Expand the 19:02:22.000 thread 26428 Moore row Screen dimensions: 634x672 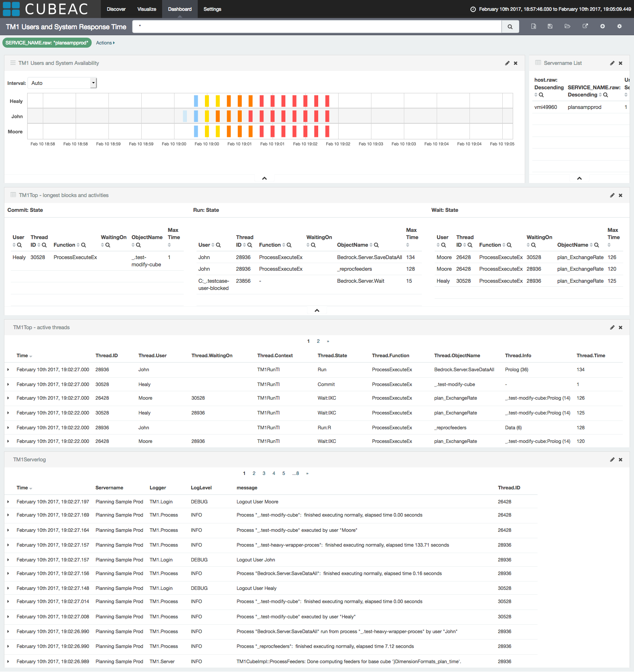click(8, 441)
